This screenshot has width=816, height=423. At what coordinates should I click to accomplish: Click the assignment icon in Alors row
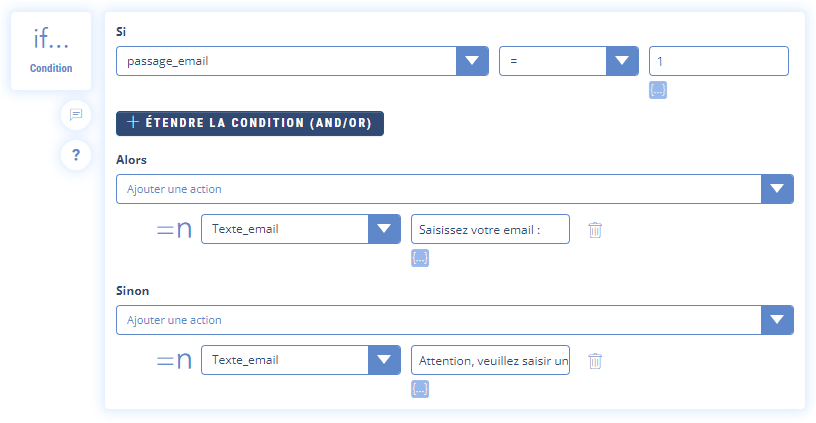click(174, 230)
